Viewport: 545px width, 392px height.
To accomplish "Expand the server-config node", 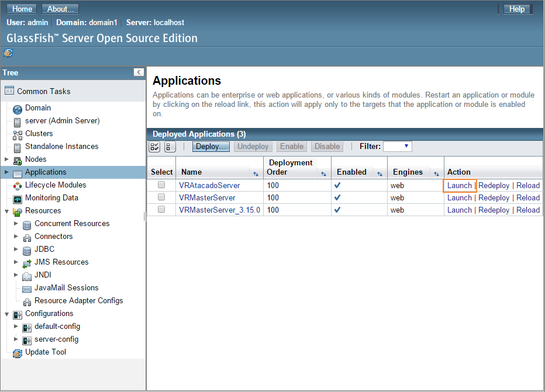I will click(16, 339).
